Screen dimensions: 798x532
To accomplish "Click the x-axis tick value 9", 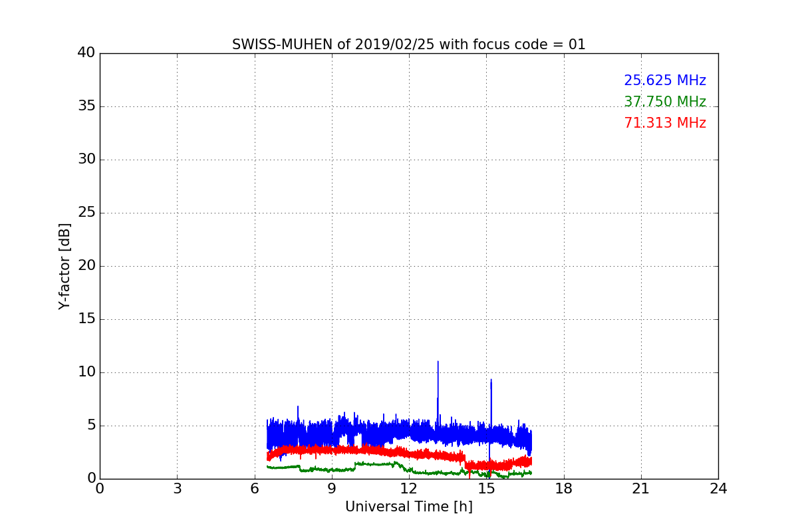I will [331, 489].
